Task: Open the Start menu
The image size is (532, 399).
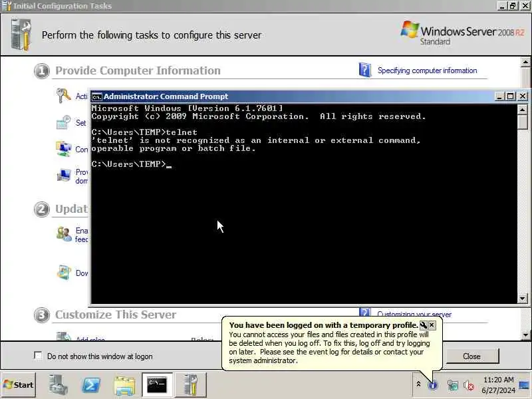Action: coord(19,385)
